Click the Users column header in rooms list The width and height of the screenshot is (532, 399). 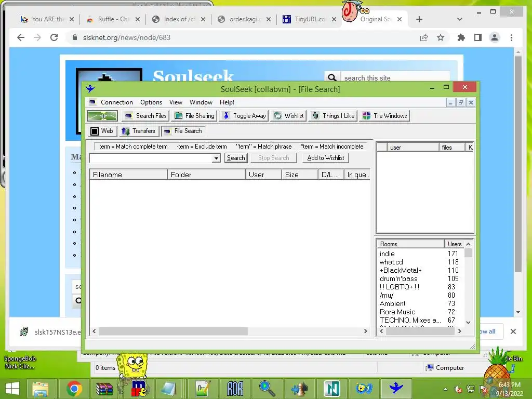tap(454, 244)
